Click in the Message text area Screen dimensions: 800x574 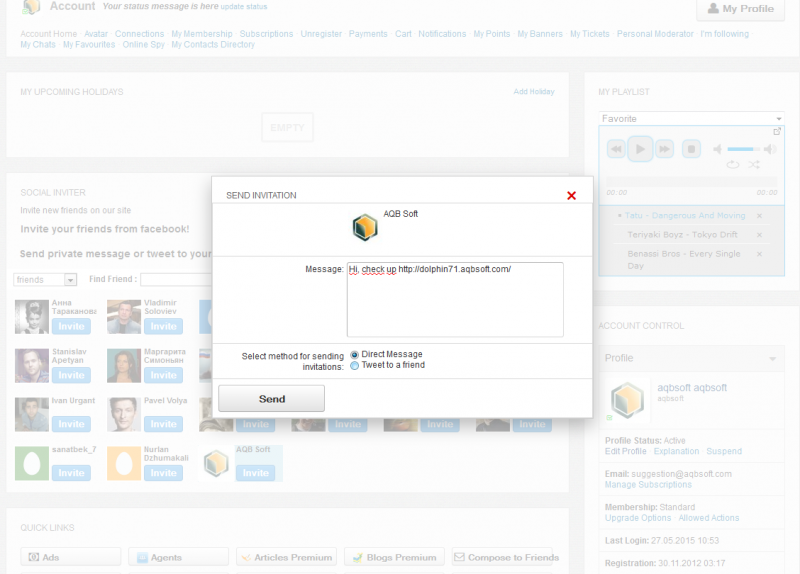(x=455, y=300)
